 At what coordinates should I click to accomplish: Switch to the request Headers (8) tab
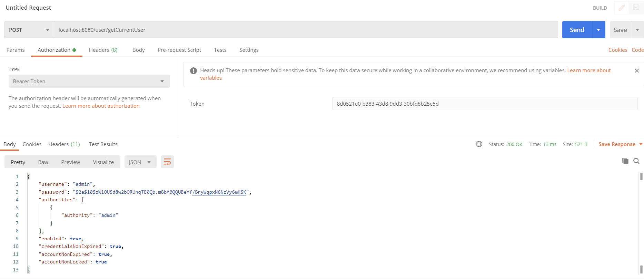[x=103, y=50]
